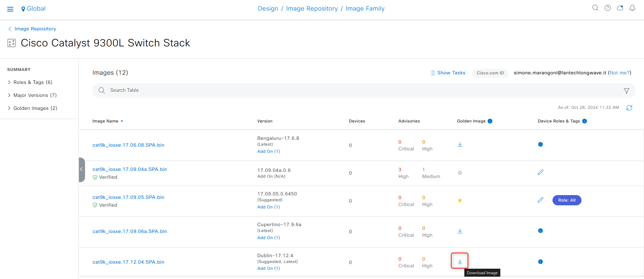Edit device roles for 17.09.05 image
The image size is (644, 279).
(x=540, y=200)
